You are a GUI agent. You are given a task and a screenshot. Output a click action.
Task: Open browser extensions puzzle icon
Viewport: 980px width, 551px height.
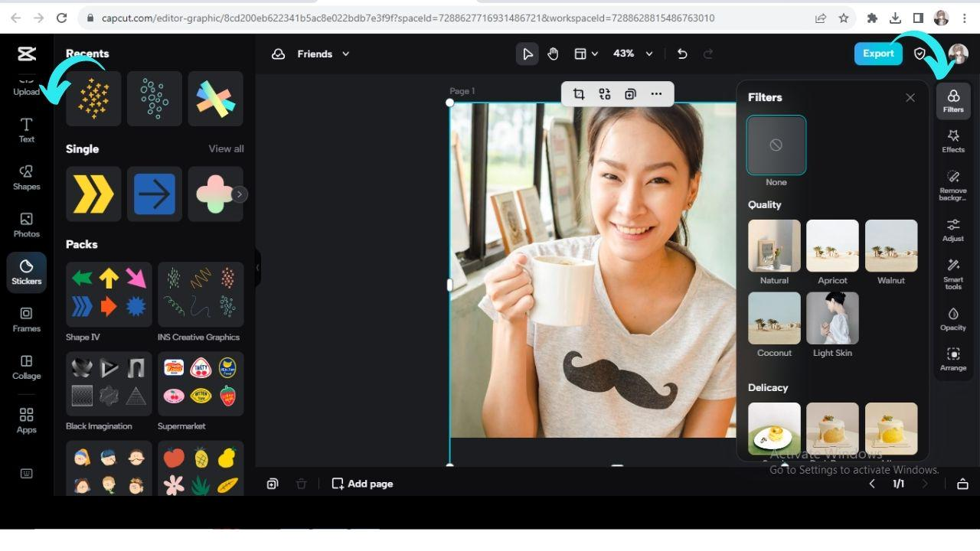[872, 18]
